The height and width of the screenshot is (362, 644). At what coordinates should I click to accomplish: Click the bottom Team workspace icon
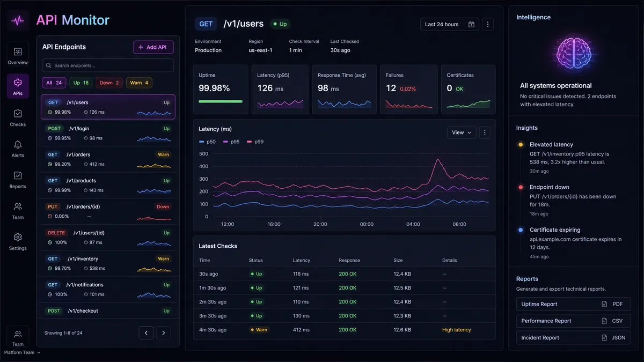pos(18,334)
